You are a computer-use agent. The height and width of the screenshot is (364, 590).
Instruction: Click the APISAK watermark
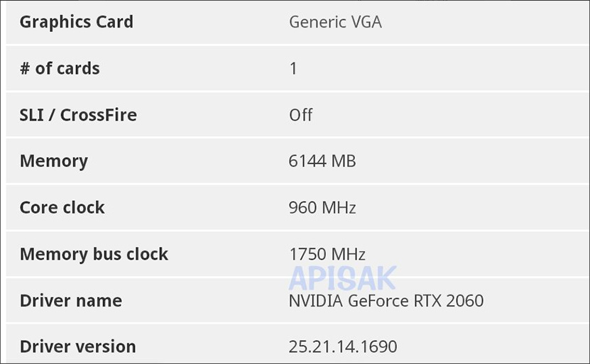[x=342, y=278]
